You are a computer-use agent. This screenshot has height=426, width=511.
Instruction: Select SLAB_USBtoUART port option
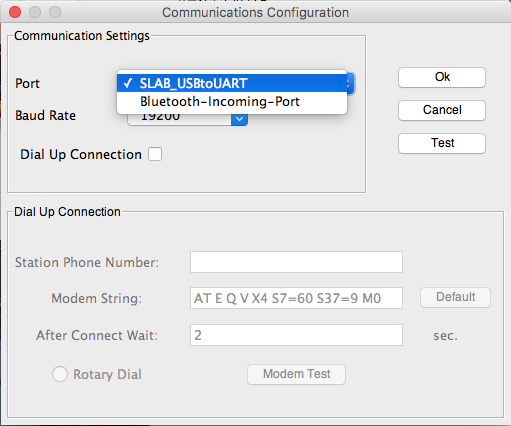[x=232, y=83]
